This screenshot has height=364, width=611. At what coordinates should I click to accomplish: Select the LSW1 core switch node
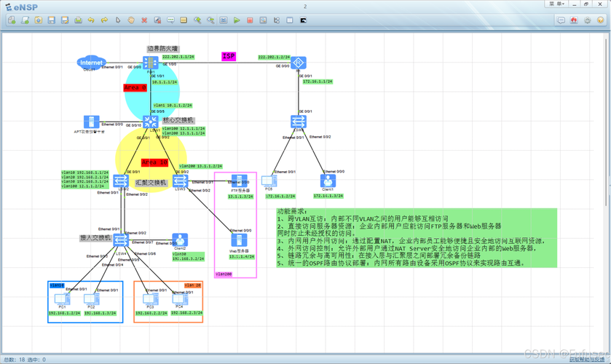pyautogui.click(x=151, y=122)
